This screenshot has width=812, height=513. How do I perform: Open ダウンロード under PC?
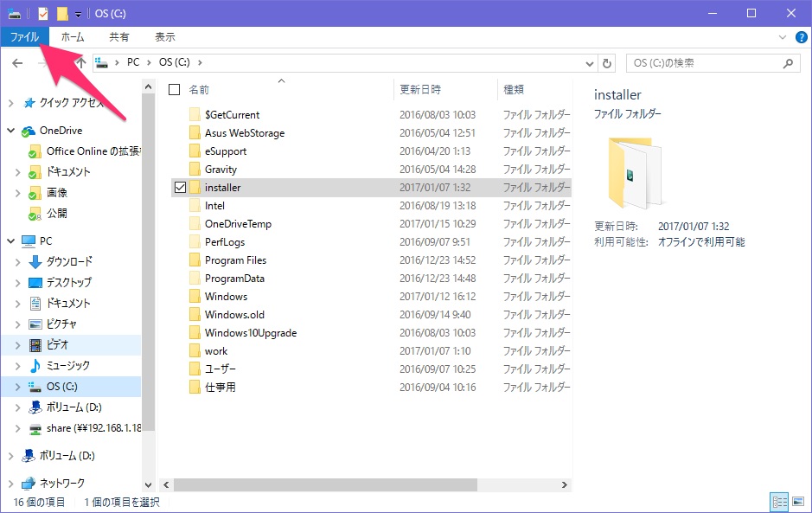pyautogui.click(x=69, y=261)
